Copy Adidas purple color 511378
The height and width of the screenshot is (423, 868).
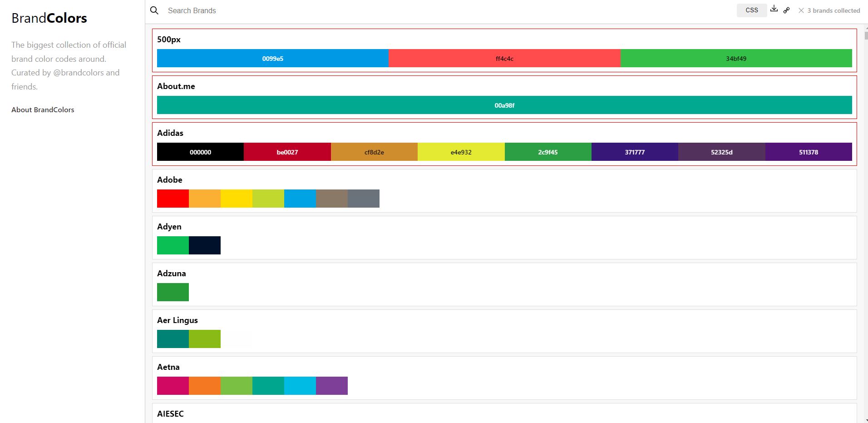809,152
